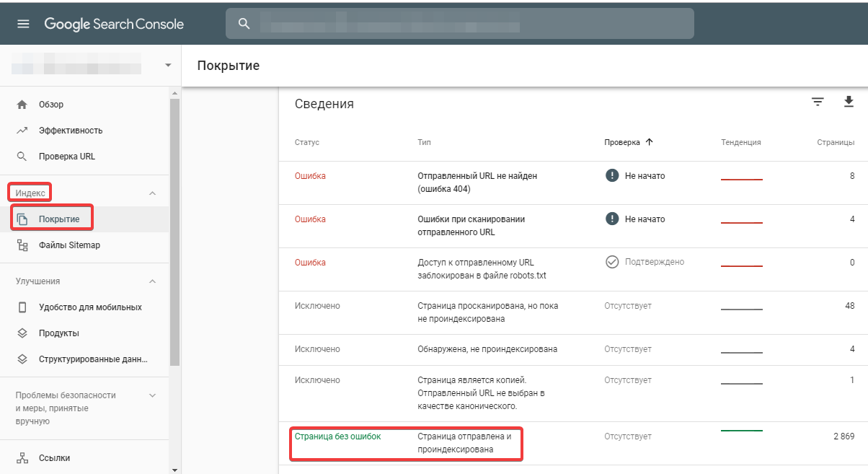Open row 'Страница просканирована, но пока не проиндексирована'
Viewport: 868px width, 474px height.
(573, 312)
